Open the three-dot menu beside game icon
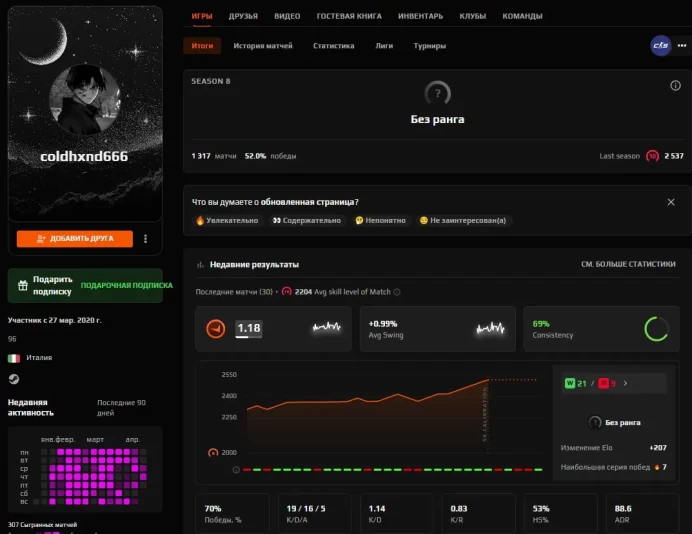The width and height of the screenshot is (692, 534). click(x=682, y=45)
